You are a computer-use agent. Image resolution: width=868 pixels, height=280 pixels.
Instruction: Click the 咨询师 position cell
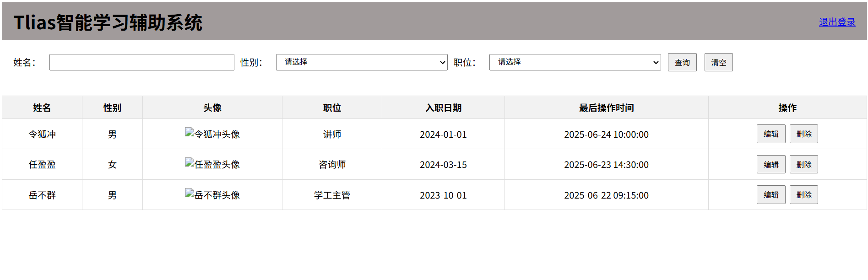tap(332, 164)
